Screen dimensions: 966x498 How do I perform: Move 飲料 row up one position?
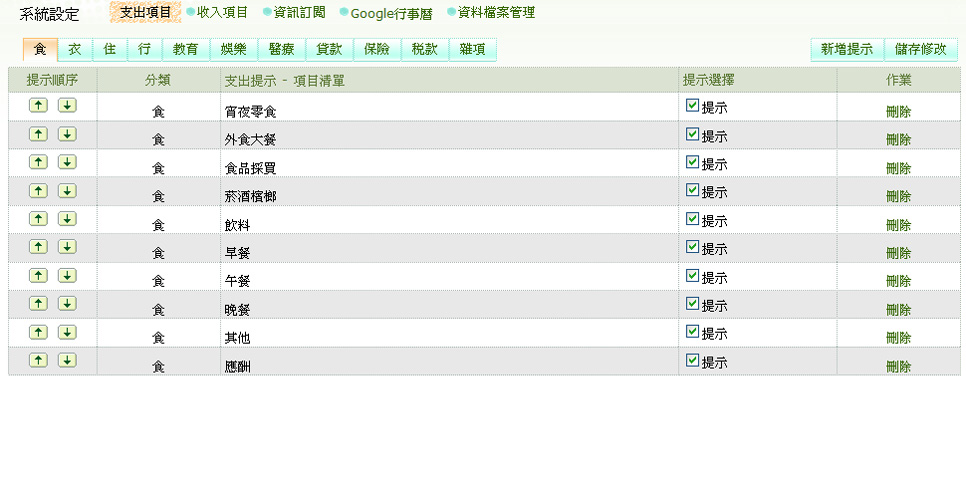tap(38, 219)
